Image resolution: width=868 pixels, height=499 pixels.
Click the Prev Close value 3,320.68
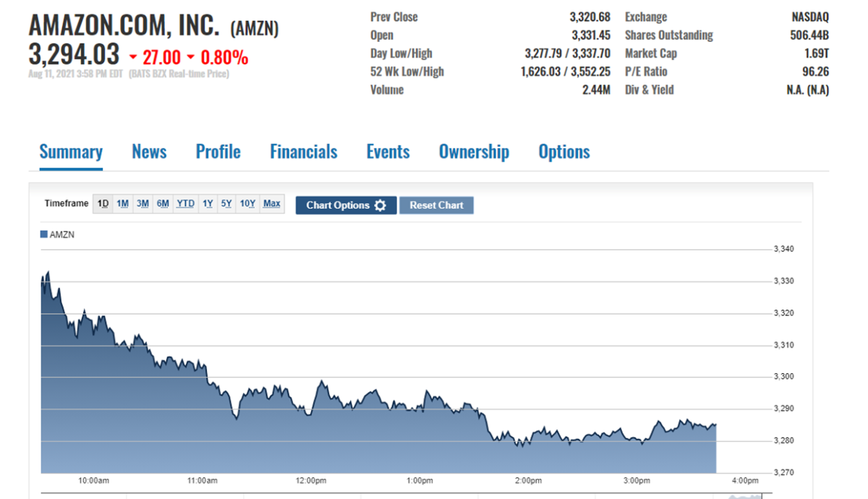click(590, 17)
